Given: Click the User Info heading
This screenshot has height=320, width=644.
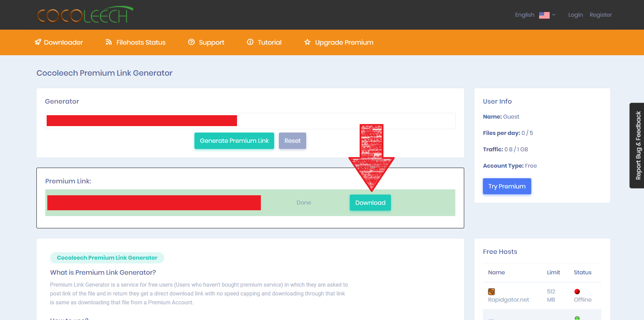Looking at the screenshot, I should 497,102.
